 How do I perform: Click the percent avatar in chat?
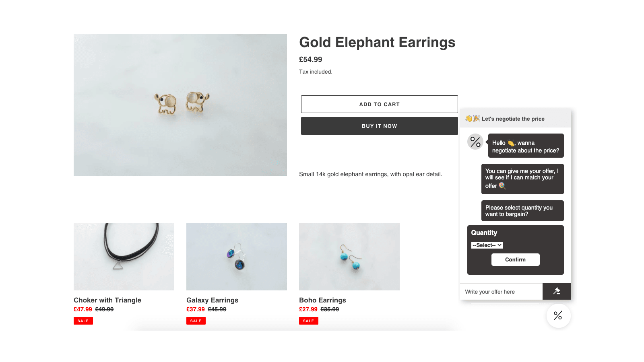pyautogui.click(x=475, y=142)
